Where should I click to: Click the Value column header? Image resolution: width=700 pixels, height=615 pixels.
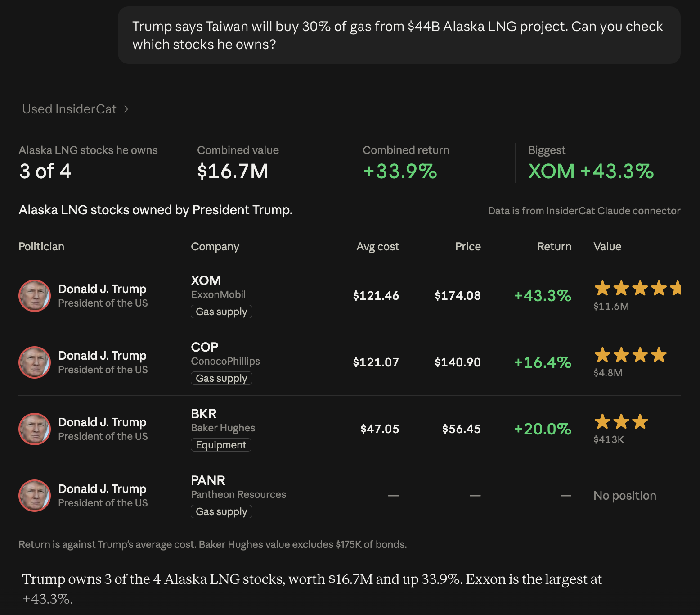tap(607, 246)
